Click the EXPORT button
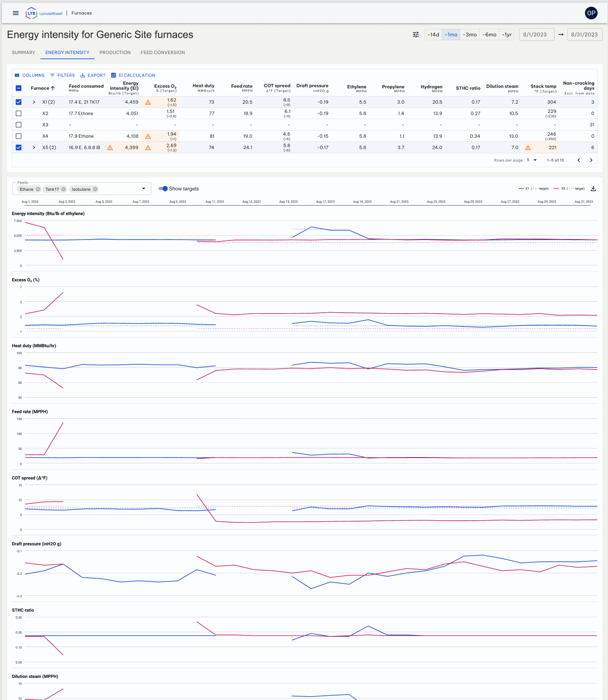This screenshot has width=608, height=700. (x=93, y=75)
